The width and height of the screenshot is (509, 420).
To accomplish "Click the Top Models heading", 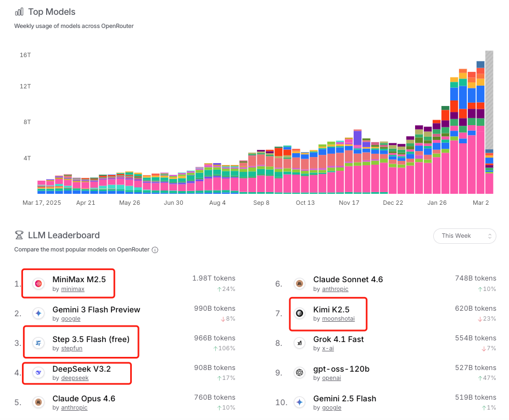I will tap(52, 12).
